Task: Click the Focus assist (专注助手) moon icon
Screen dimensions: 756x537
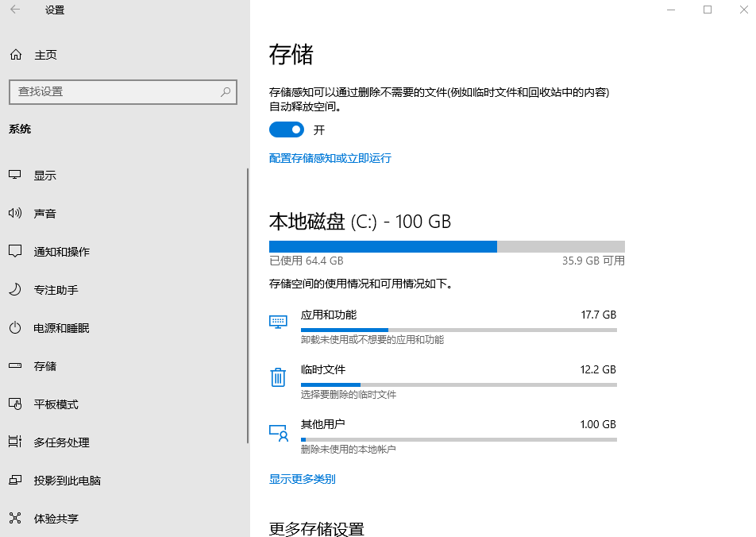Action: click(x=15, y=290)
